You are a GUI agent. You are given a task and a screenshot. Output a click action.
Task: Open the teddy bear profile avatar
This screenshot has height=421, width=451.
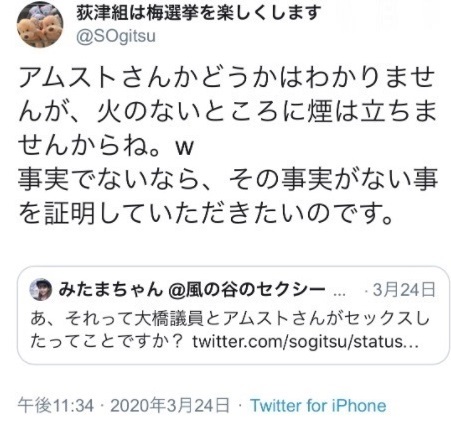pos(40,25)
